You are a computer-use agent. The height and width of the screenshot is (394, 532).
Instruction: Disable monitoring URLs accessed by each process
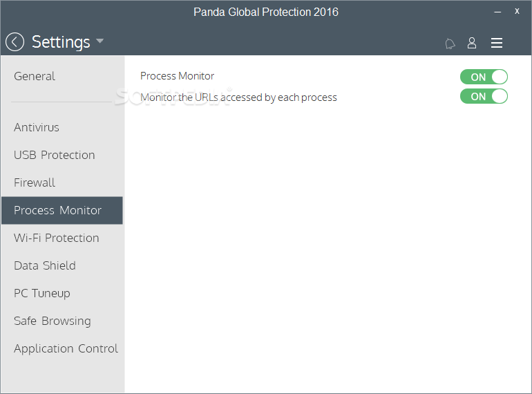coord(484,96)
